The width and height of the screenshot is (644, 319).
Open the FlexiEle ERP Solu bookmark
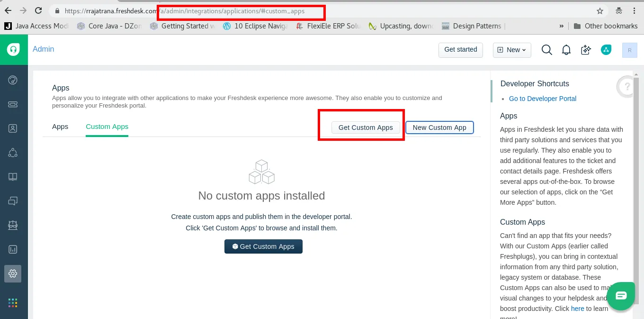point(329,26)
